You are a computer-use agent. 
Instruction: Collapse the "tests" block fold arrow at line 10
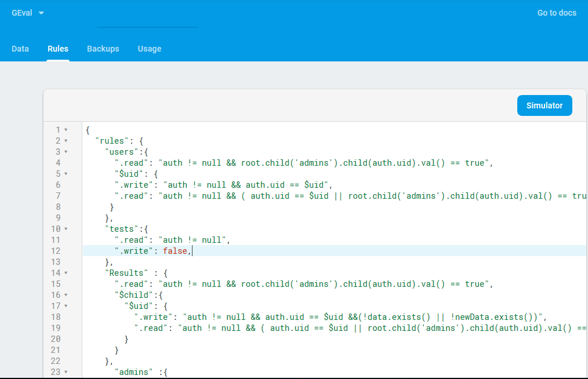tap(66, 229)
